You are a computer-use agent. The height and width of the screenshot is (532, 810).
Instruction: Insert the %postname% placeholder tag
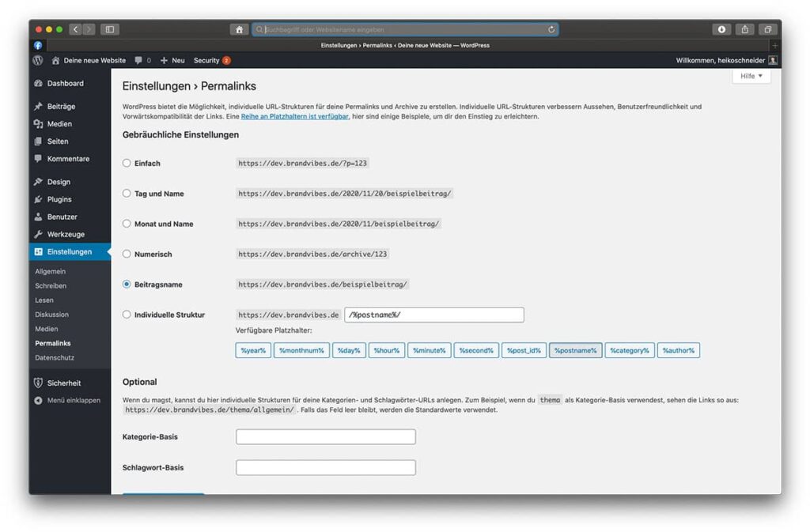click(x=575, y=350)
